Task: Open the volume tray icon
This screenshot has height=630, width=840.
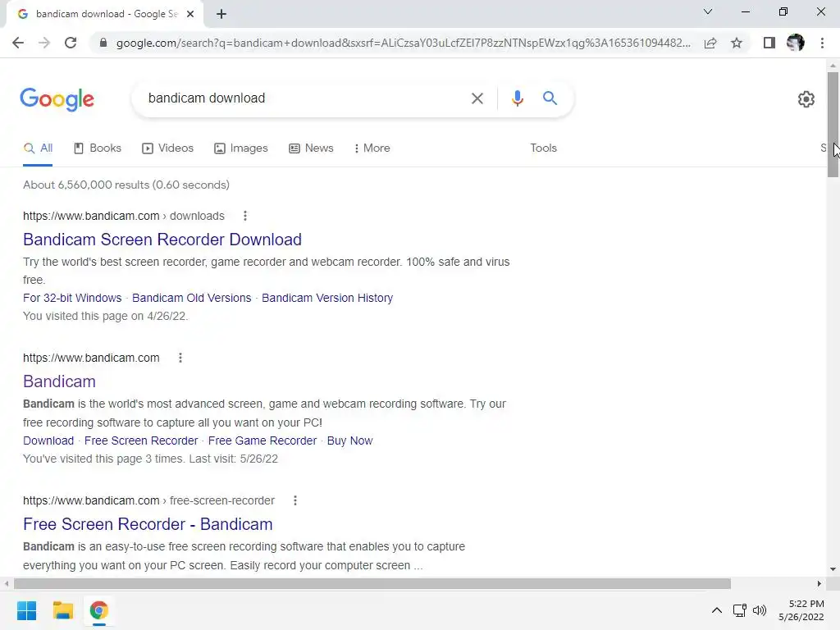Action: [x=760, y=610]
